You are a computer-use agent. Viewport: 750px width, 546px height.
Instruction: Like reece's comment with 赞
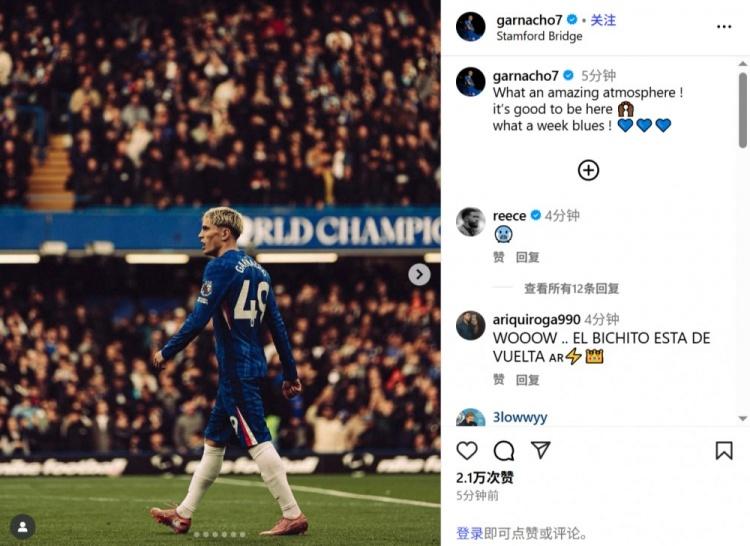[x=498, y=257]
